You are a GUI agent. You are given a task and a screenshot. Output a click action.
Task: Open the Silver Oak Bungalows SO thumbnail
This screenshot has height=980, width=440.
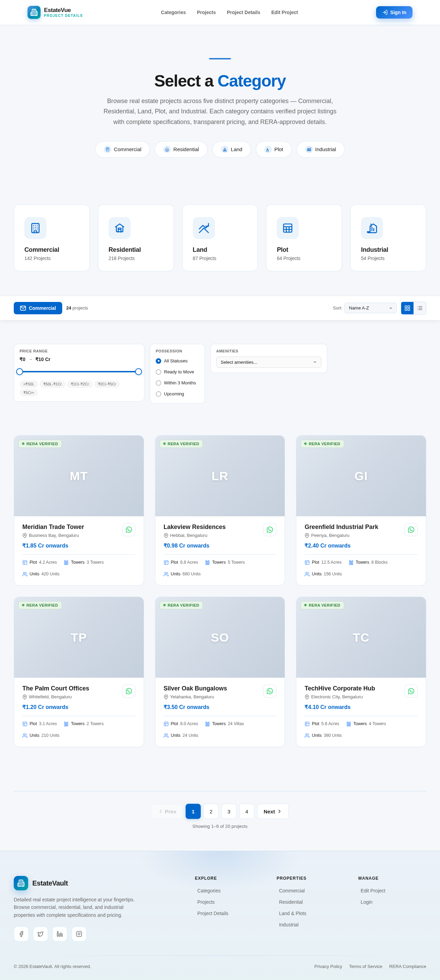click(220, 637)
